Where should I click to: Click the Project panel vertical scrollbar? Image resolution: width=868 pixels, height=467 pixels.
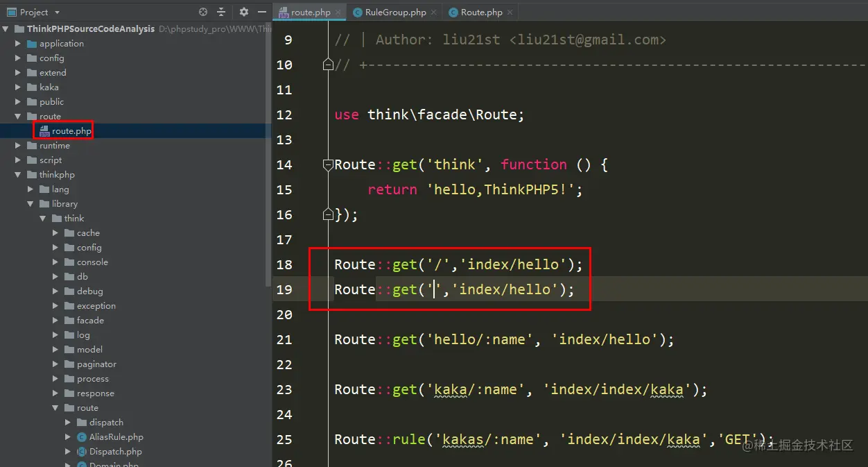click(x=269, y=153)
